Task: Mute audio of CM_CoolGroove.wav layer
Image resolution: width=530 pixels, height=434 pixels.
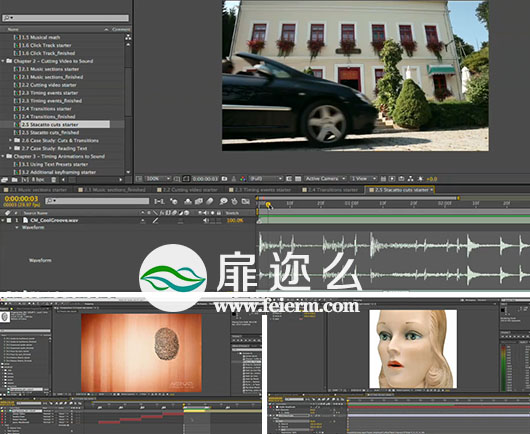Action: click(206, 220)
